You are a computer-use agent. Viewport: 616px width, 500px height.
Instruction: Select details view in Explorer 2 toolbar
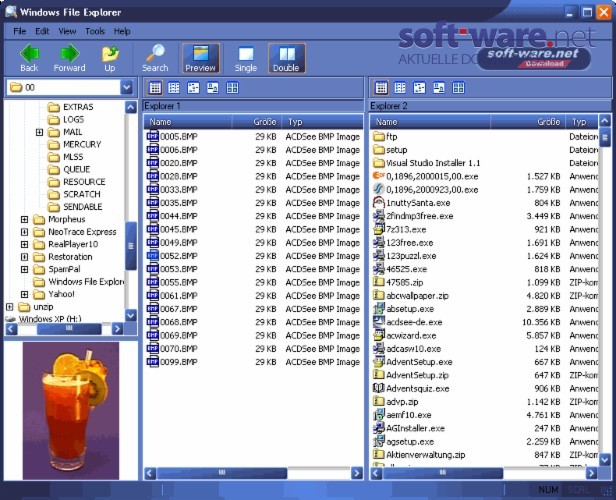pyautogui.click(x=381, y=88)
